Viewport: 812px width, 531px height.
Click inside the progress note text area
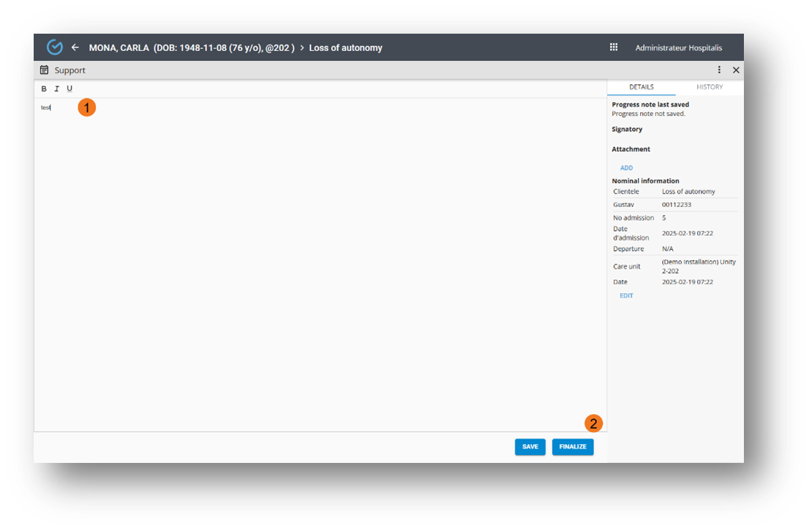(x=315, y=265)
